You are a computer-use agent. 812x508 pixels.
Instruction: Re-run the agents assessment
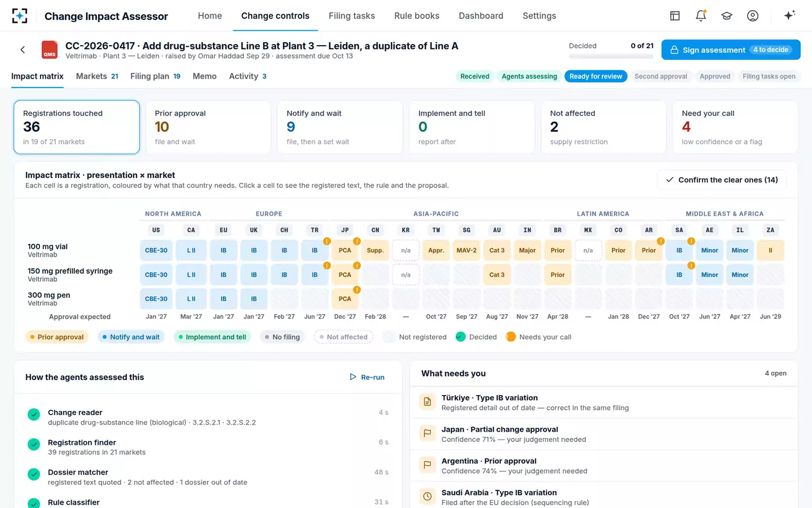tap(367, 377)
